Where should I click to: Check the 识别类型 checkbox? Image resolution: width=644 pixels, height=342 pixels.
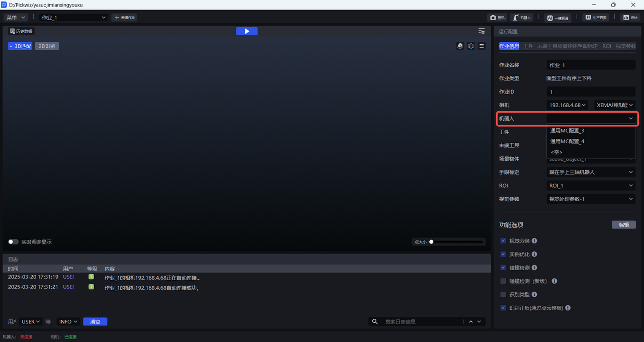click(503, 294)
